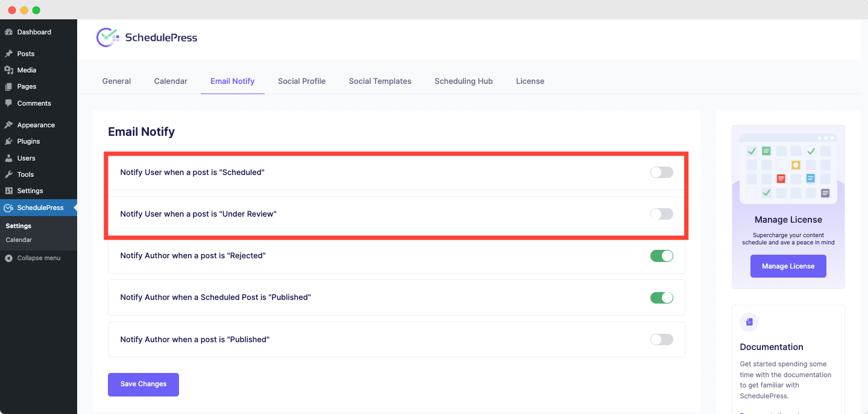Click the Dashboard icon in the sidebar
The height and width of the screenshot is (414, 868).
click(8, 32)
